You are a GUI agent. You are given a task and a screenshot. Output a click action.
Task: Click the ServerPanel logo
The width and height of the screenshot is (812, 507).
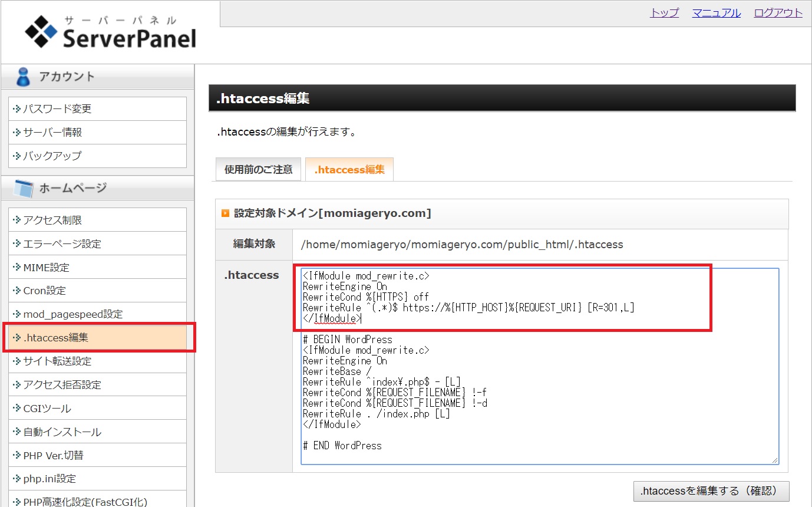[x=110, y=32]
